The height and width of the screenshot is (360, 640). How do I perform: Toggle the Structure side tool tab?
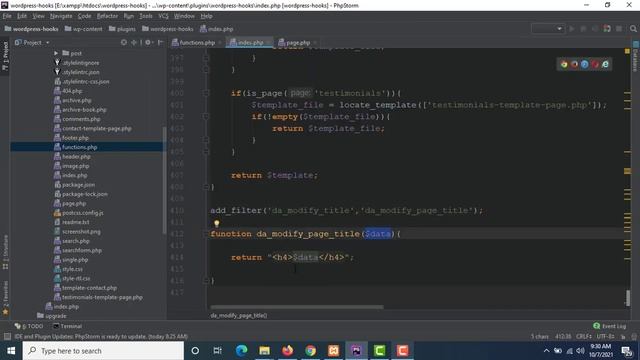point(5,252)
